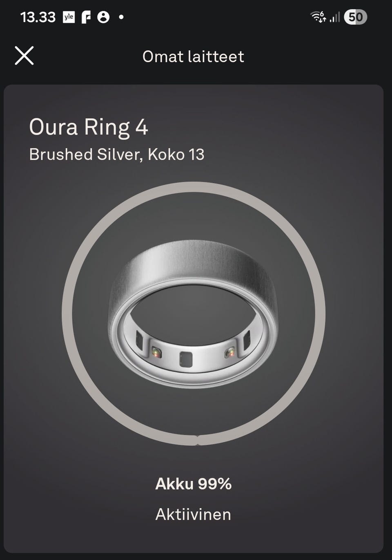Tap the Oura Ring 4 device name
Image resolution: width=392 pixels, height=560 pixels.
point(89,127)
